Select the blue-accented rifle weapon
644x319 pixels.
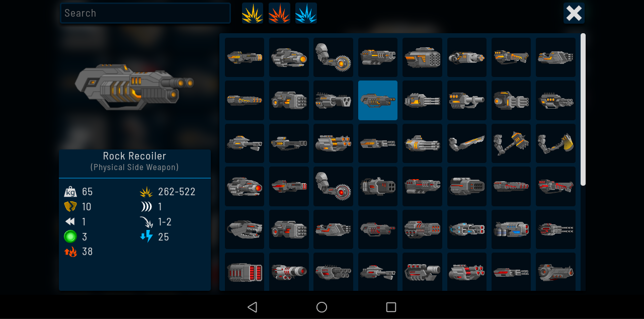tap(467, 229)
